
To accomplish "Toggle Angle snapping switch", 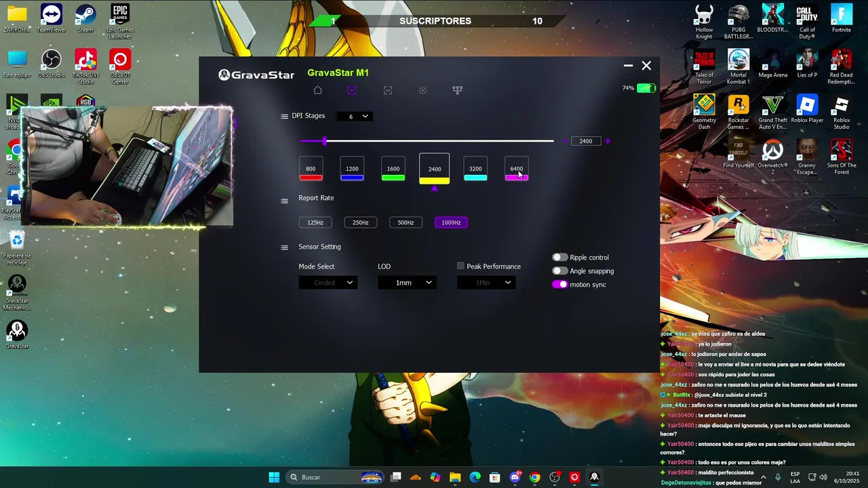I will pos(559,271).
